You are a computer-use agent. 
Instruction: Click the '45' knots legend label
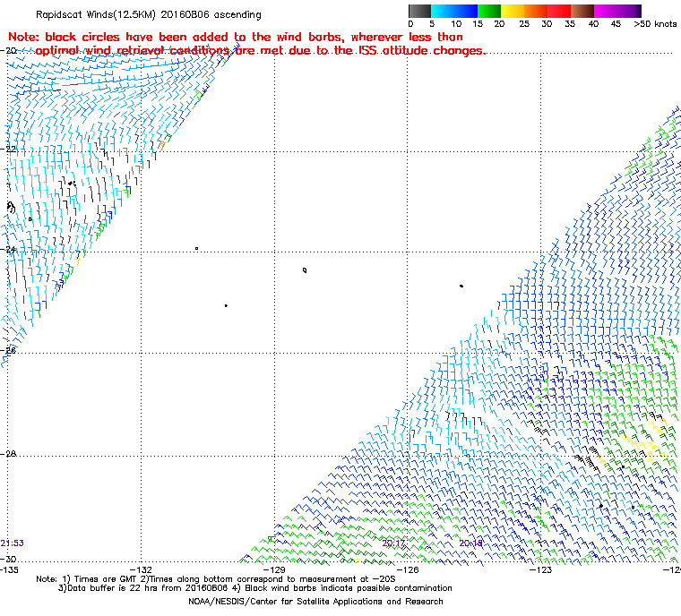(616, 24)
